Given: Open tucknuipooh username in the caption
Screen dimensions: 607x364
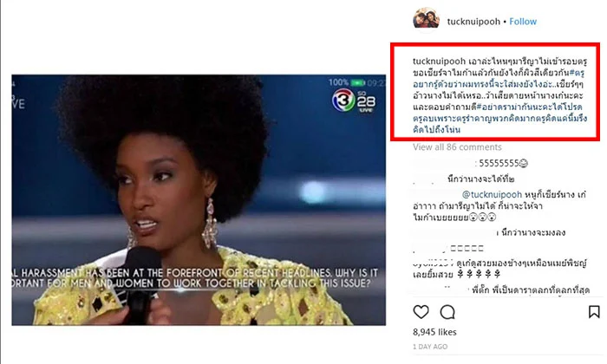Looking at the screenshot, I should coord(439,62).
